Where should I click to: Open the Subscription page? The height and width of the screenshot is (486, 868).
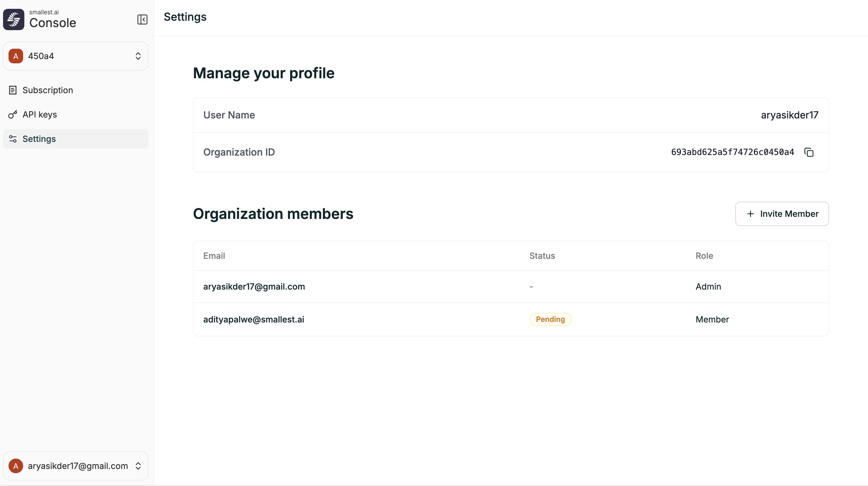[47, 90]
